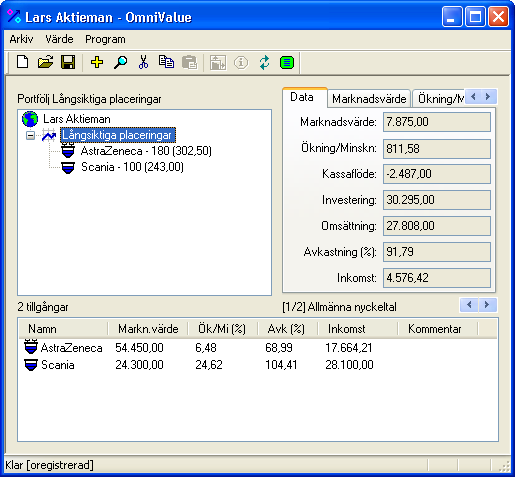The height and width of the screenshot is (477, 515).
Task: Save with the floppy disk icon
Action: pyautogui.click(x=68, y=62)
